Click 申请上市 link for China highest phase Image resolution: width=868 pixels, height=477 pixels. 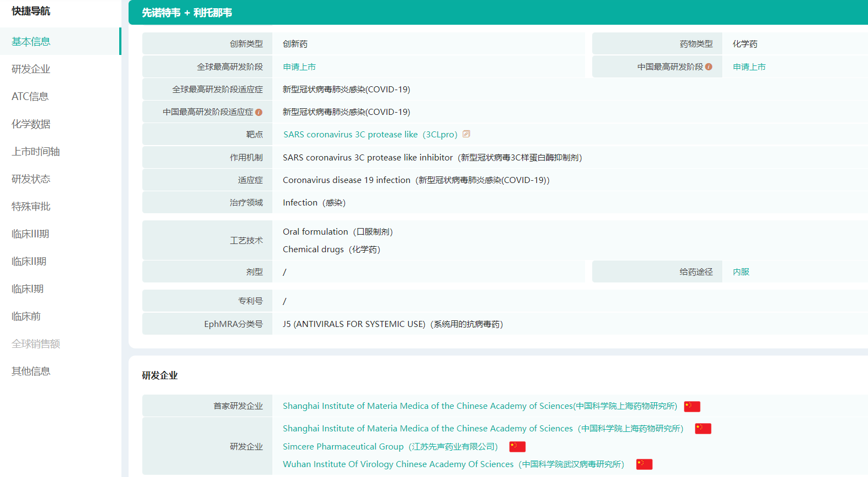pyautogui.click(x=749, y=67)
